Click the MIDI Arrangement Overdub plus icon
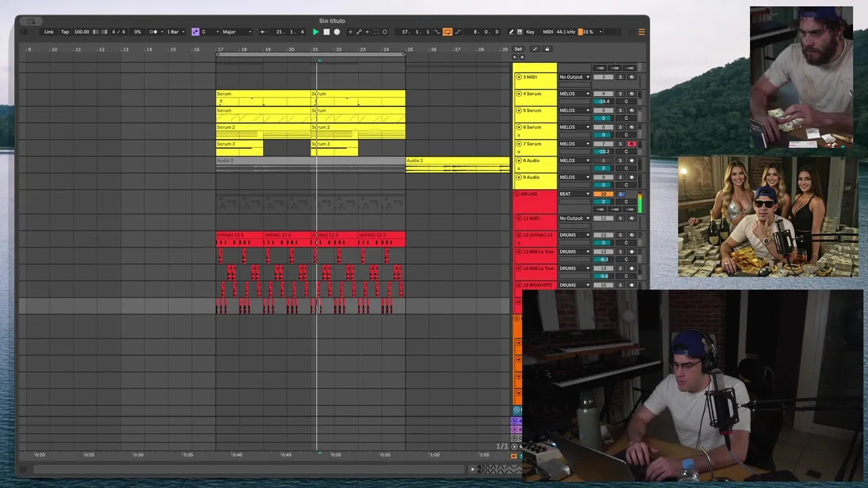Viewport: 868px width, 488px height. coord(351,32)
